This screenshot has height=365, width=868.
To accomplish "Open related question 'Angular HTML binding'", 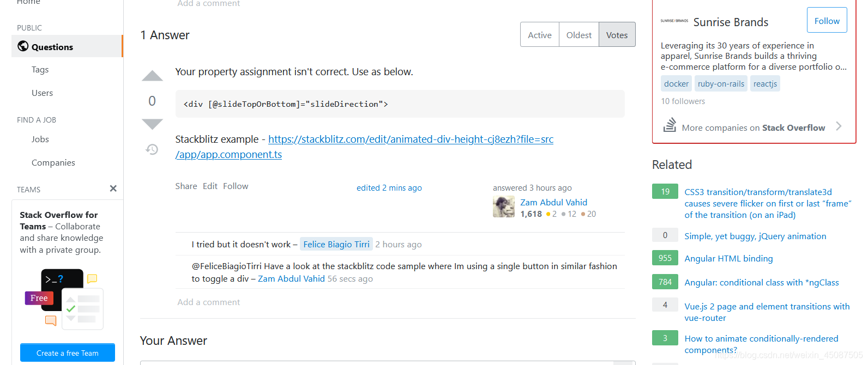I will coord(728,259).
